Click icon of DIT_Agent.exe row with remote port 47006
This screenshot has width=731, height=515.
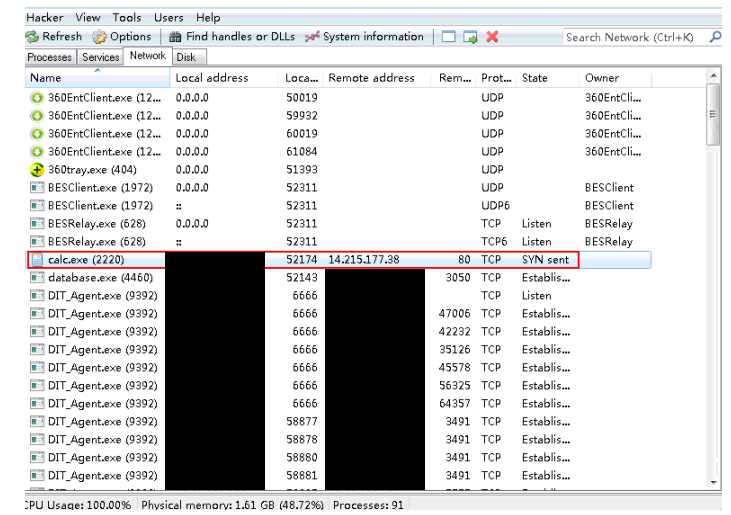tap(37, 314)
